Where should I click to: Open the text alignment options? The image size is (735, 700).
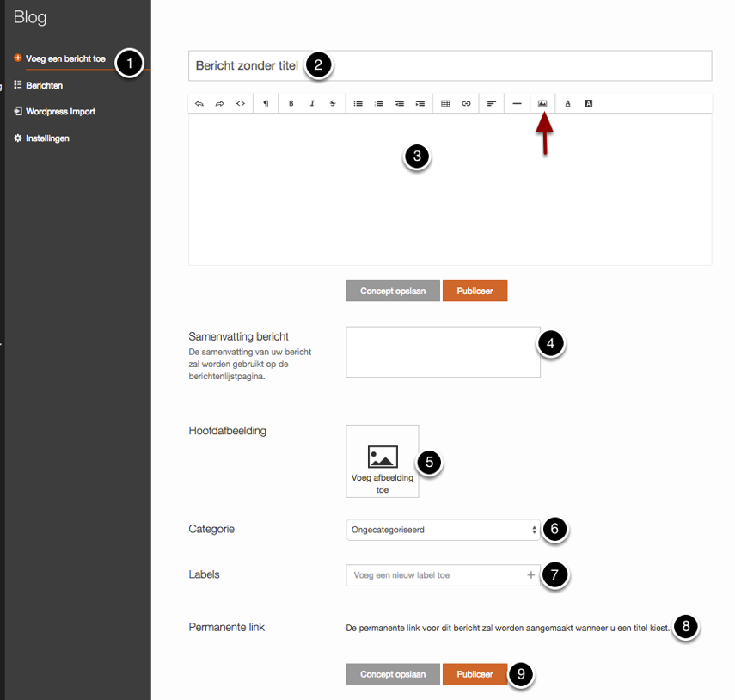[492, 103]
